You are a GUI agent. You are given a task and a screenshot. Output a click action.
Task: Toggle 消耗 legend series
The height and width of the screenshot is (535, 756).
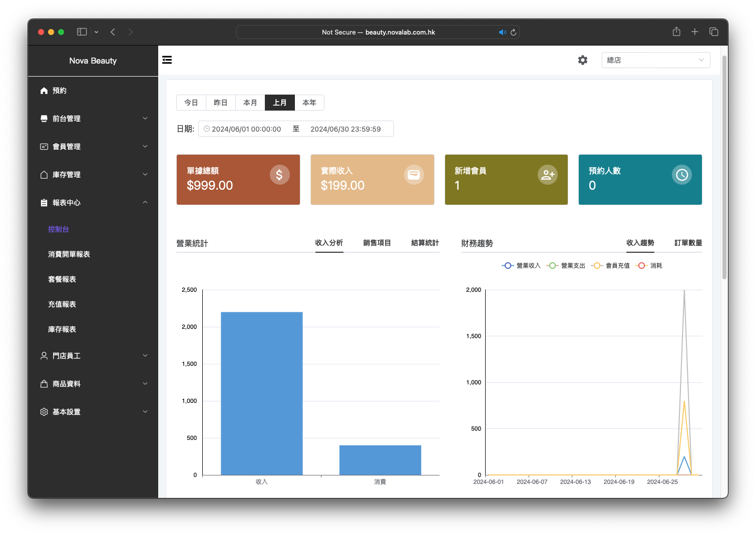(x=649, y=266)
